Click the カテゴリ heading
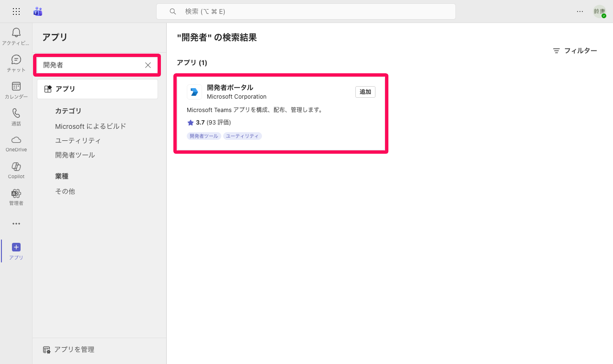Viewport: 613px width, 364px height. [68, 111]
